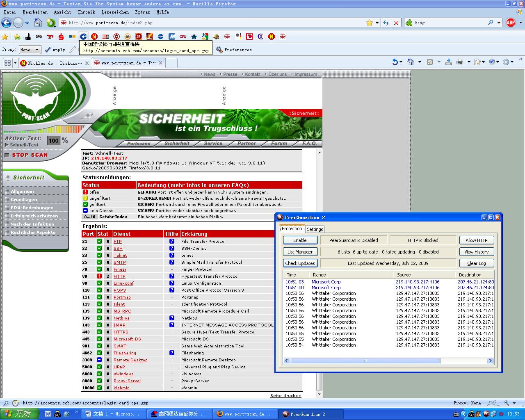Click the Downloads icon in the tab toolbar
This screenshot has height=420, width=525.
pyautogui.click(x=448, y=62)
